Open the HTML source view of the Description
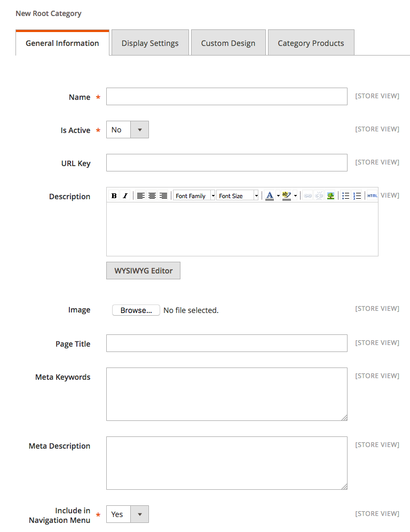The width and height of the screenshot is (410, 532). pos(371,195)
